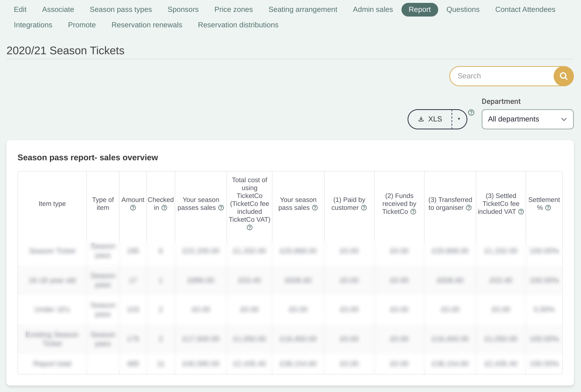Viewport: 581px width, 392px height.
Task: Click the Season pass report- sales overview title
Action: (x=88, y=158)
